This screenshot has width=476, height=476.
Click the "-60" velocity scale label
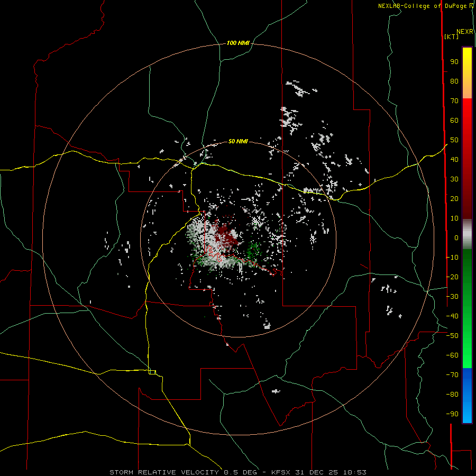point(452,355)
